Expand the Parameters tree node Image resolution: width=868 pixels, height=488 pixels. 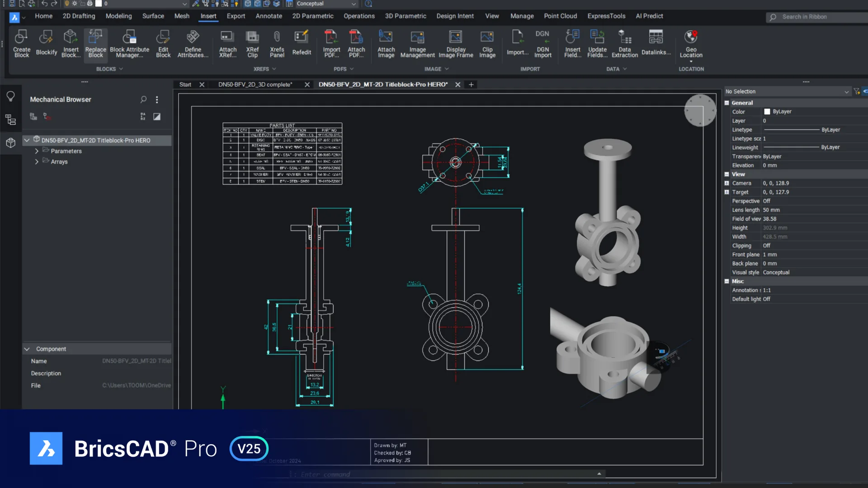coord(37,151)
